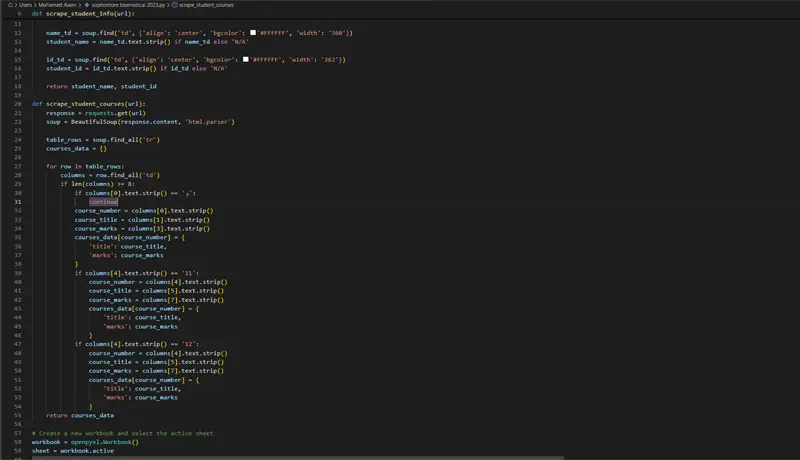This screenshot has width=800, height=460.
Task: Click 'table_rows = soup.find_all' on line 24
Action: click(x=92, y=140)
